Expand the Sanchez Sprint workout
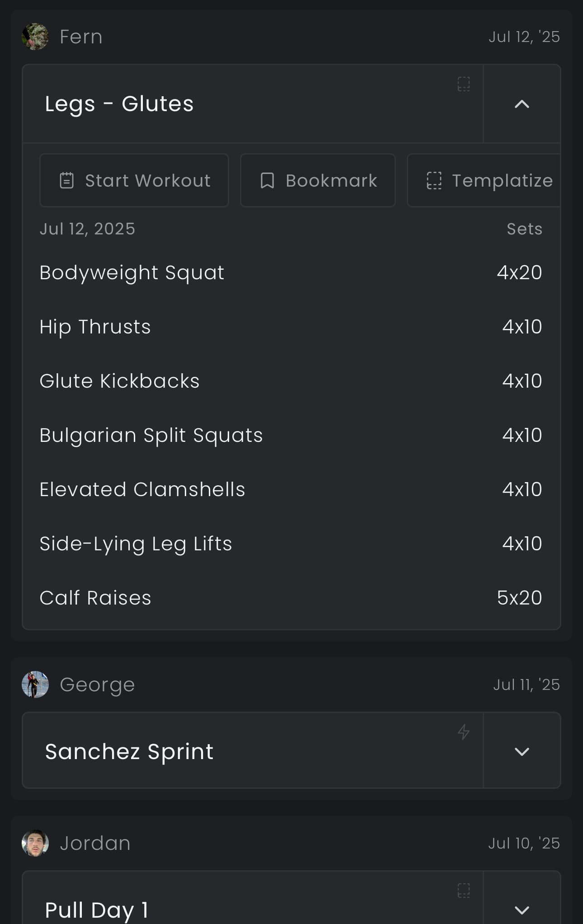 522,751
